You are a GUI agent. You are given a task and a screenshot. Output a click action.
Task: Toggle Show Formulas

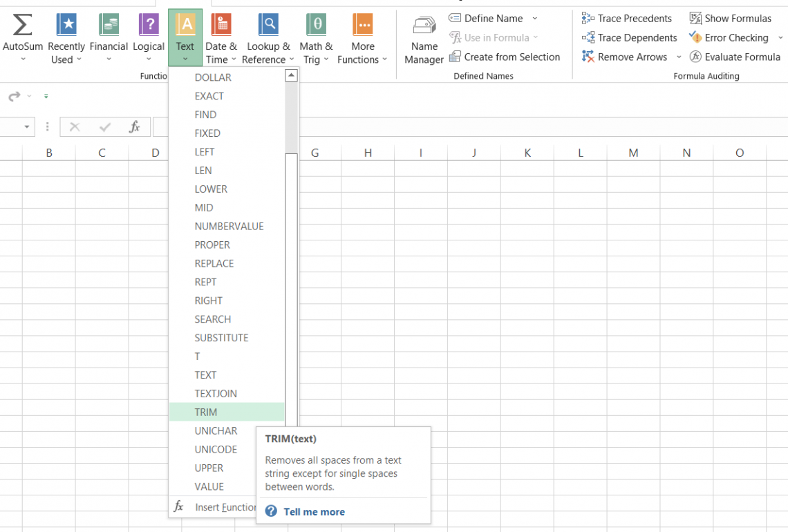click(730, 19)
